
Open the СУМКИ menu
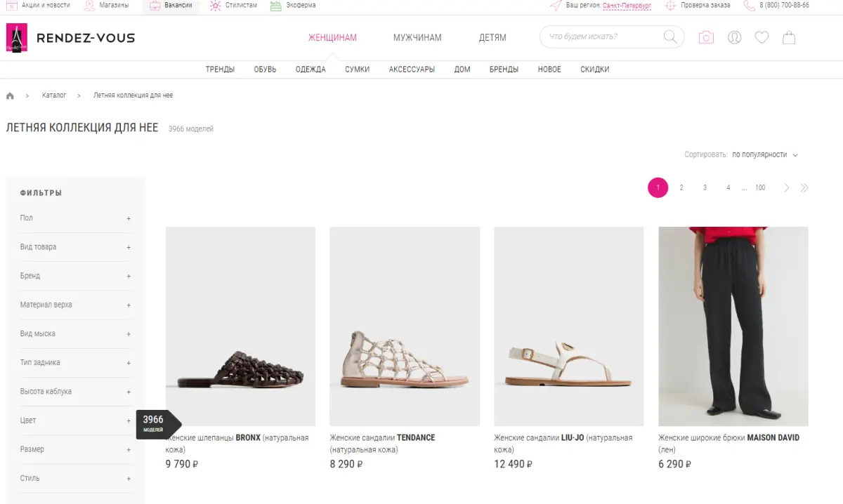pos(357,69)
